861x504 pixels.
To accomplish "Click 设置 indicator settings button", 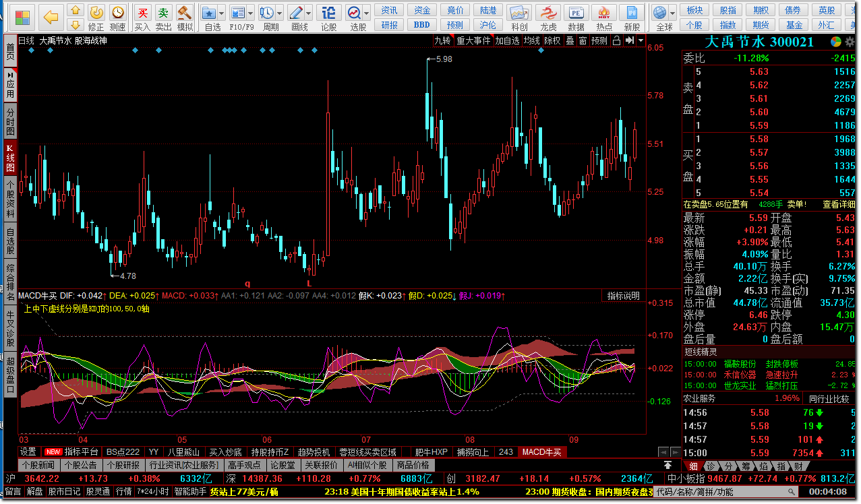I will click(28, 452).
